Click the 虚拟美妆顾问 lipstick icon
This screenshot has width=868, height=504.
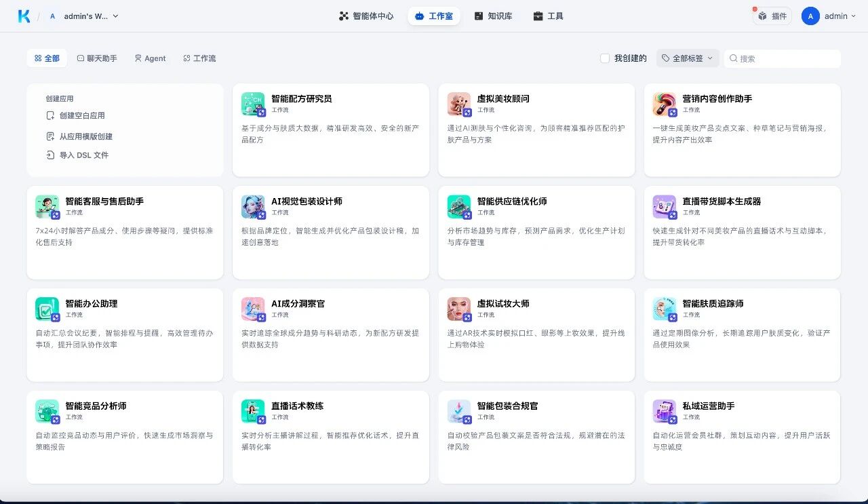click(x=458, y=103)
